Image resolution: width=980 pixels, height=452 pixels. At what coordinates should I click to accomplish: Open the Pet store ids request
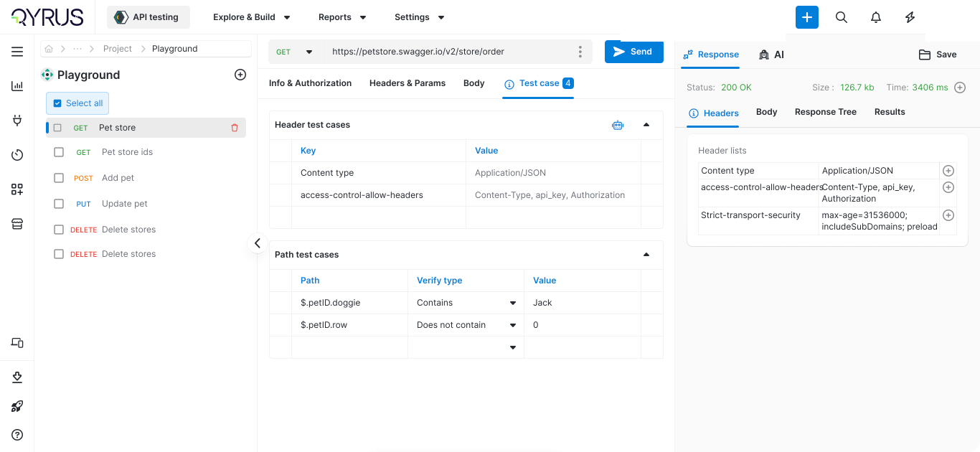coord(127,152)
